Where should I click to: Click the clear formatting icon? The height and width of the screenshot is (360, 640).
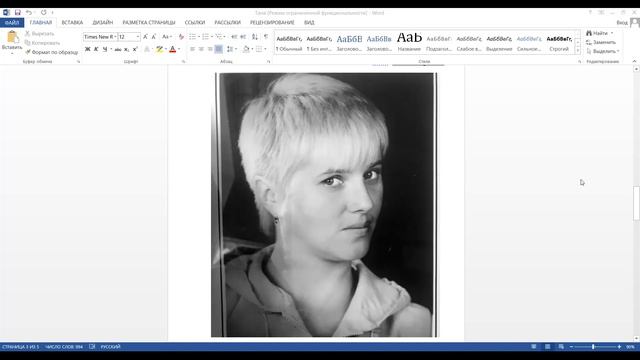click(181, 37)
